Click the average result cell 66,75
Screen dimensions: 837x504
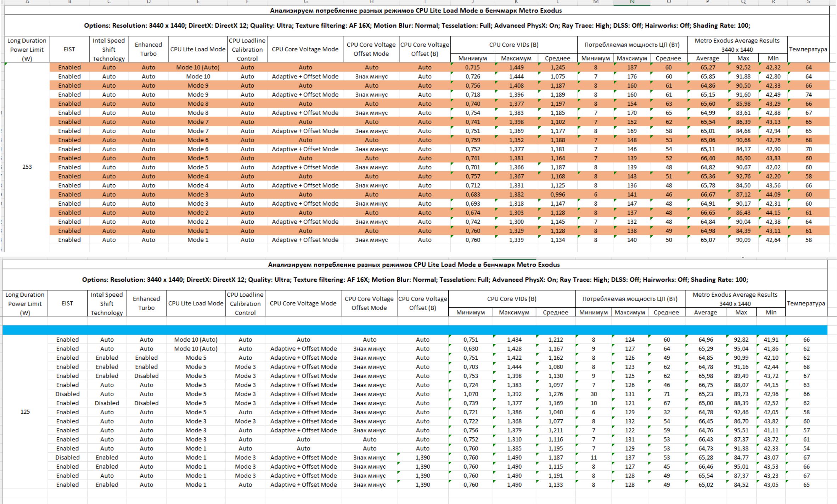click(705, 385)
